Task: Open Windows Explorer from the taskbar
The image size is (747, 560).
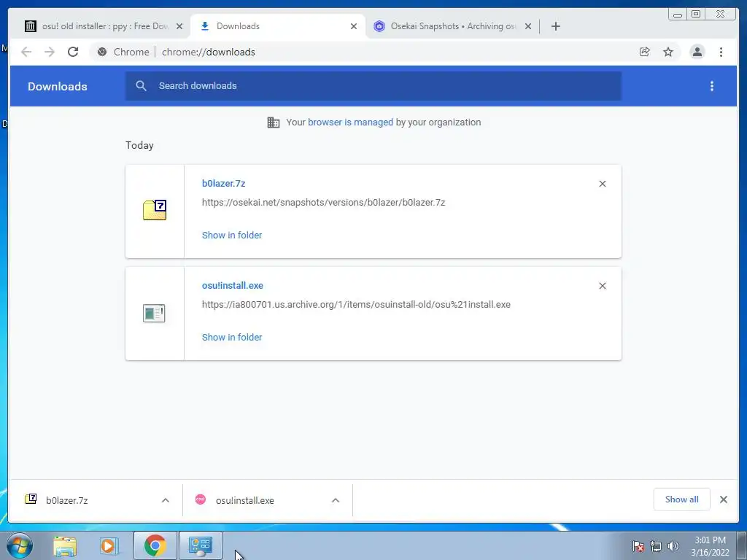Action: [65, 545]
